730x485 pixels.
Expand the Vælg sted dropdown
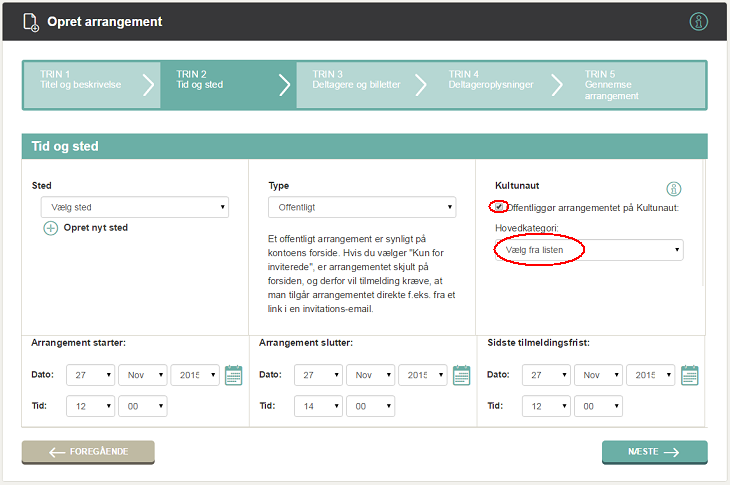135,207
